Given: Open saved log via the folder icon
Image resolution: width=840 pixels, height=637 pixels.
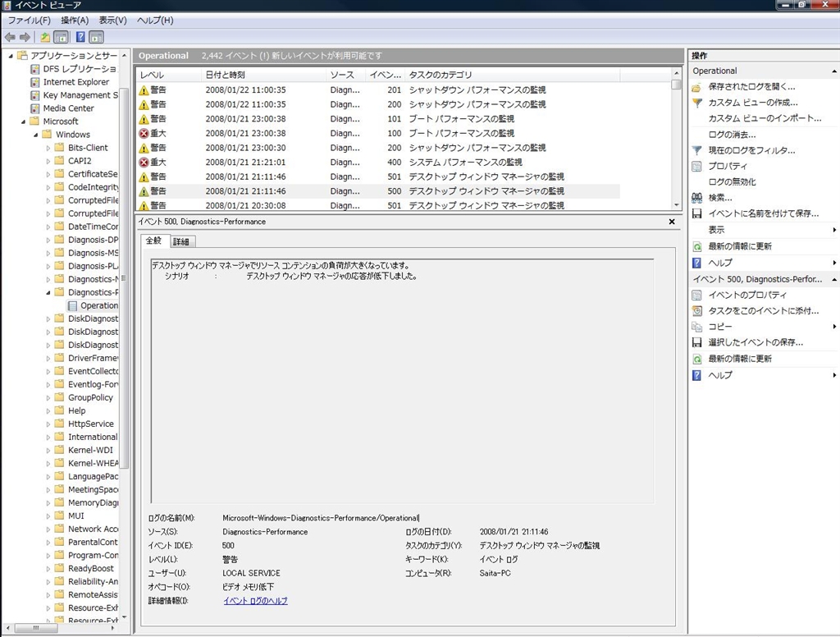Looking at the screenshot, I should point(696,87).
